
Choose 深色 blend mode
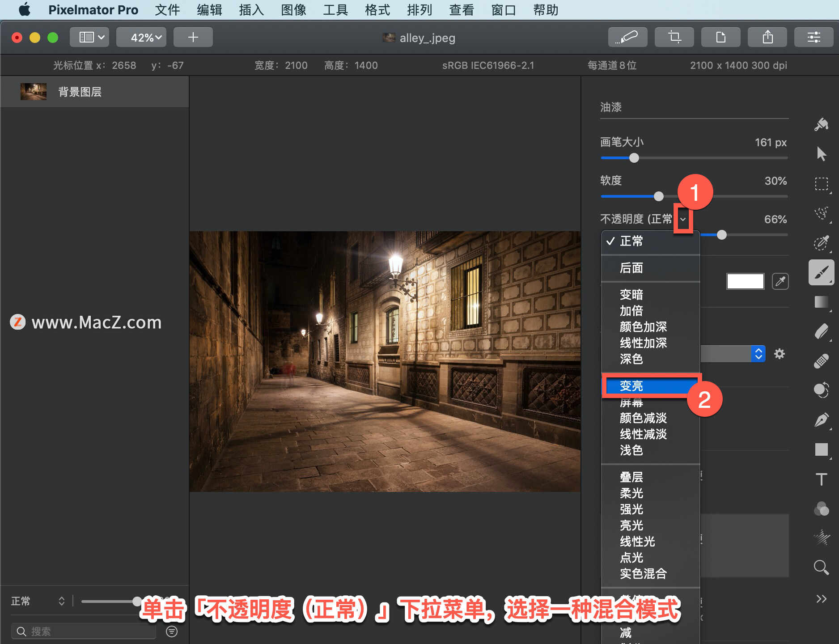[x=651, y=359]
